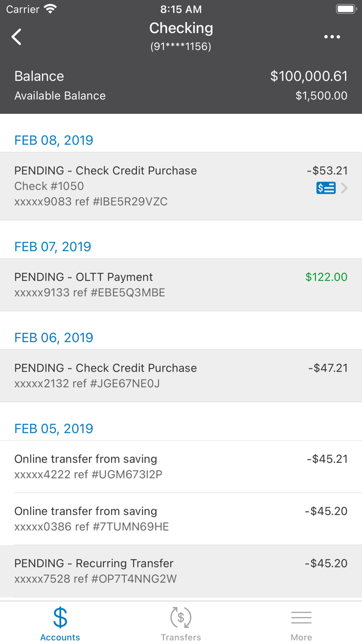Select the Online transfer from saving for -$45.21
Image resolution: width=362 pixels, height=644 pixels.
tap(181, 465)
